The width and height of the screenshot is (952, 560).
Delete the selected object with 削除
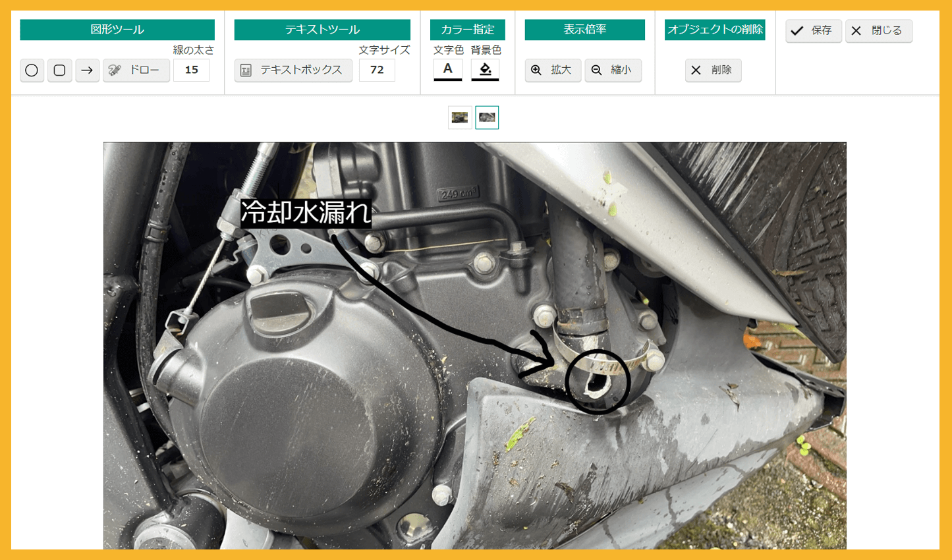(x=713, y=70)
